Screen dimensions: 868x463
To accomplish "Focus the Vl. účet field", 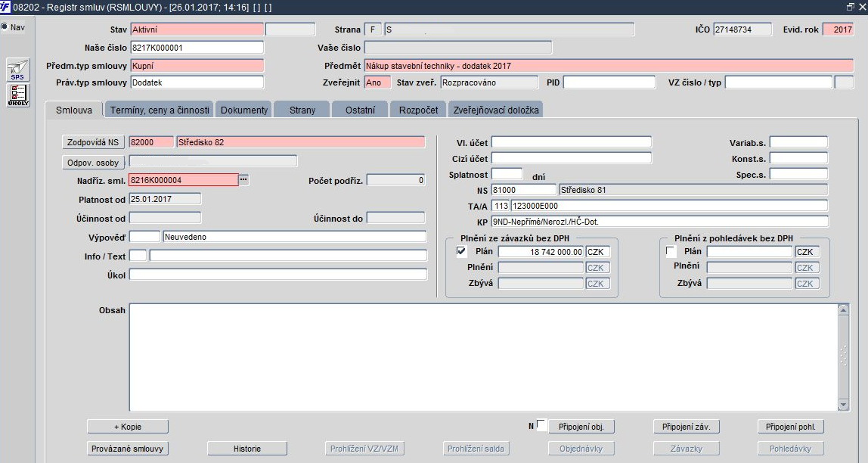I will tap(572, 142).
